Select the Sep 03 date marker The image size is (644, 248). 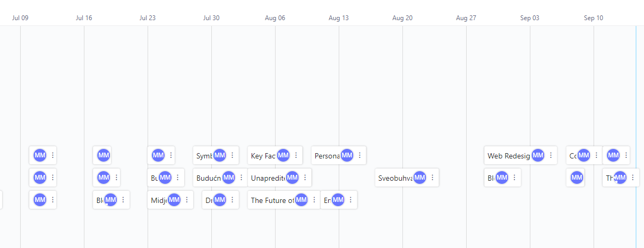pyautogui.click(x=530, y=17)
